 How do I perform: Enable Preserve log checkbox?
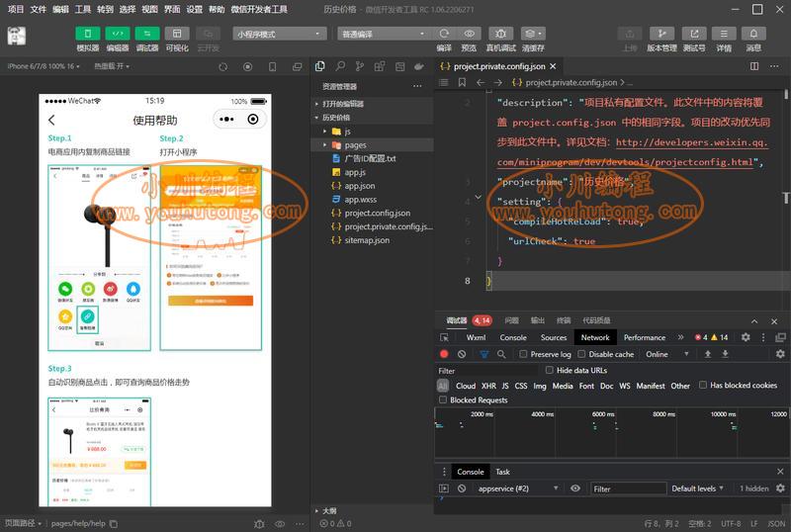tap(524, 354)
